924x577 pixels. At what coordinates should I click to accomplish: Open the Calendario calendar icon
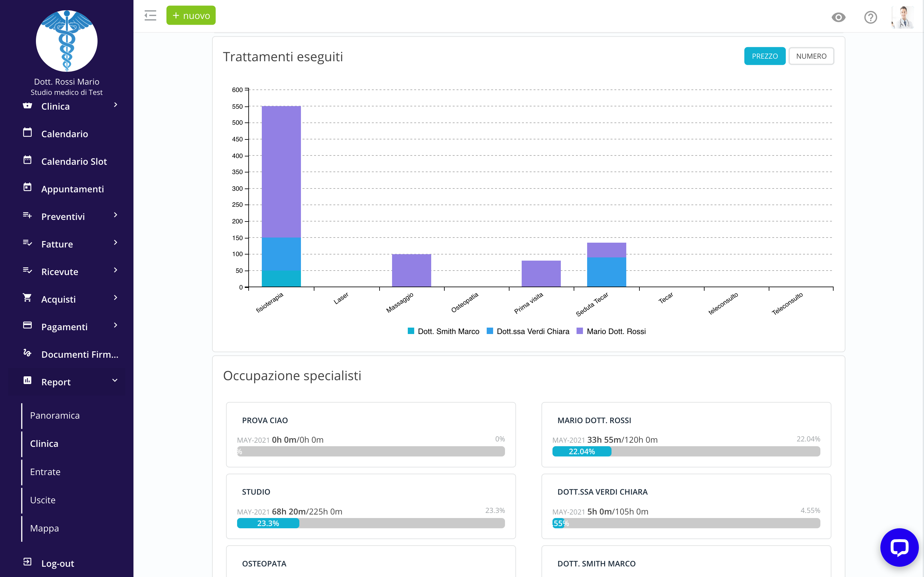(28, 133)
